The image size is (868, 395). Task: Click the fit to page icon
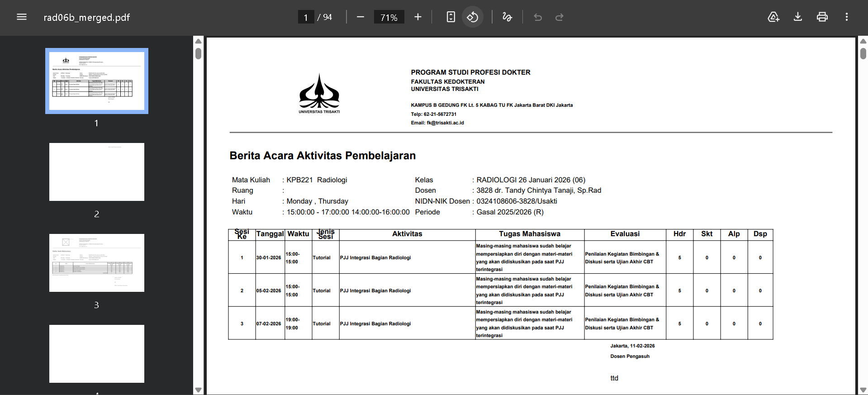451,17
